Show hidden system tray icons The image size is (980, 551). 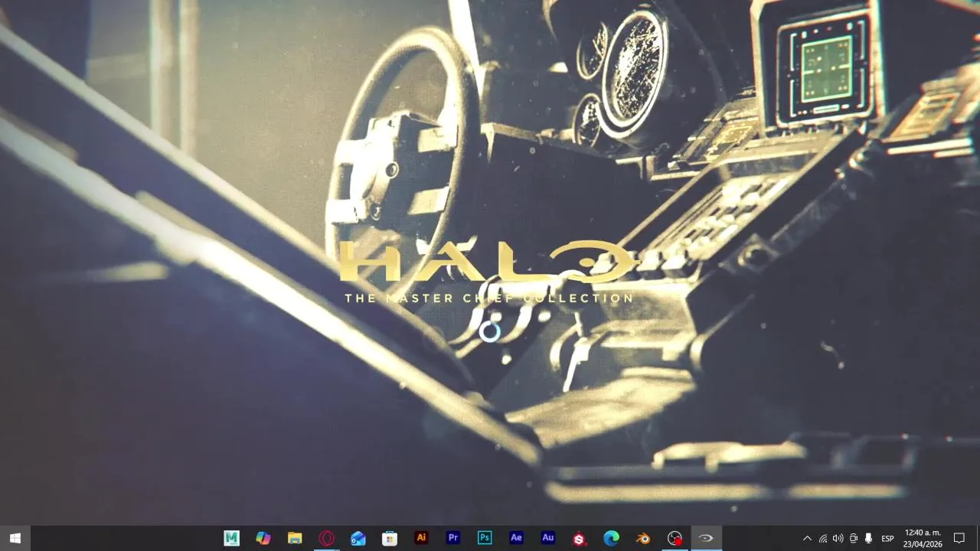pyautogui.click(x=807, y=538)
